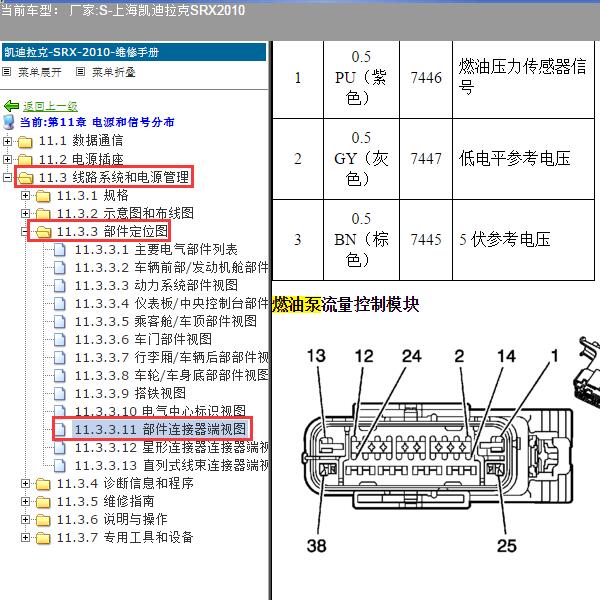
Task: Click the 菜单展开 text button
Action: click(39, 72)
